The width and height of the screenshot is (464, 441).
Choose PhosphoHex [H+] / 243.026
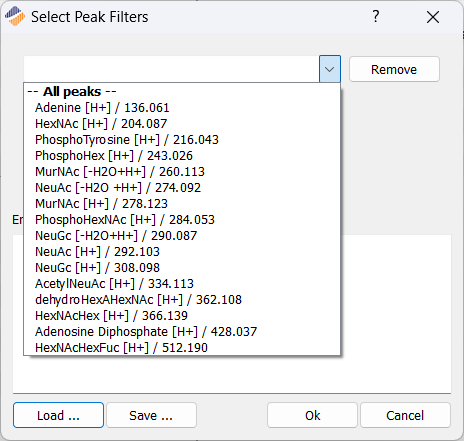(x=182, y=156)
